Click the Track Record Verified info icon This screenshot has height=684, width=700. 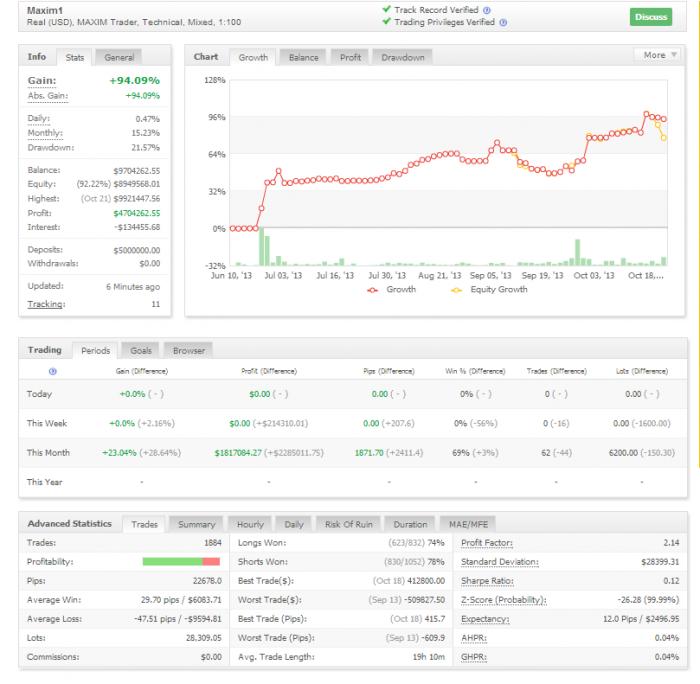coord(487,10)
